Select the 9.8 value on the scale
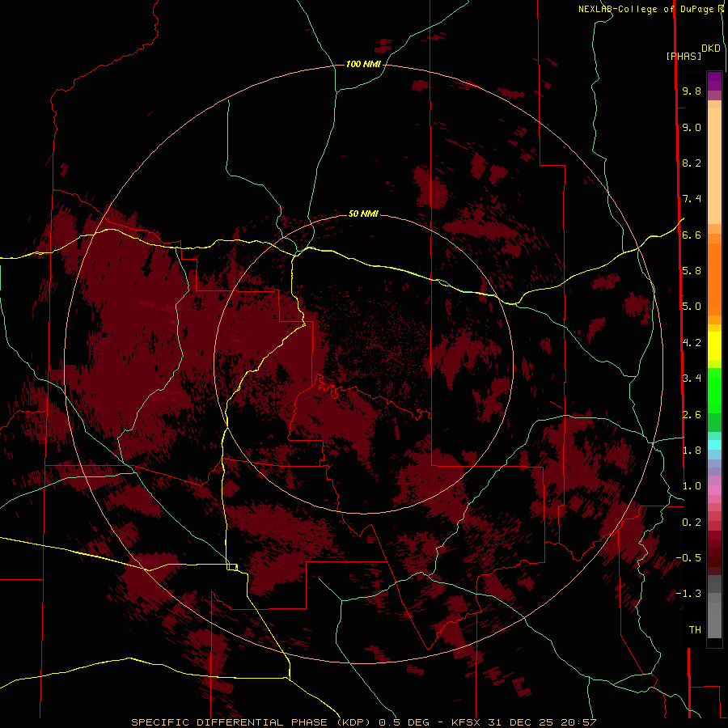 692,91
